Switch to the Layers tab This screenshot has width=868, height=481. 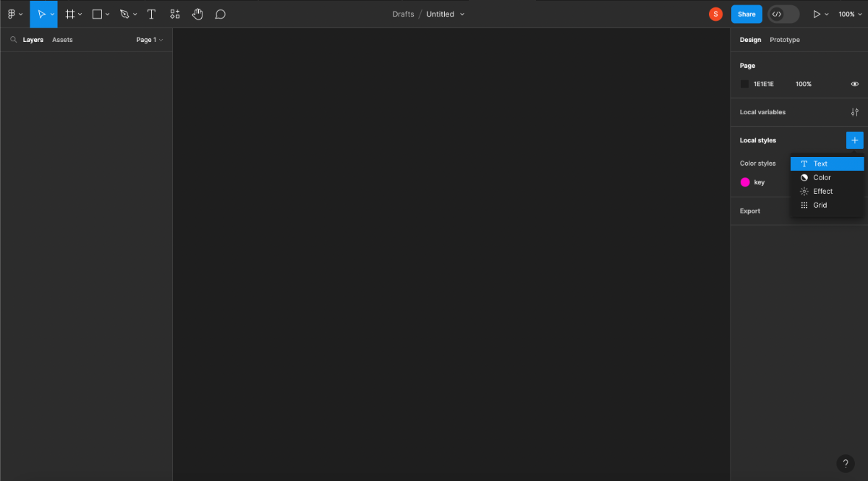pyautogui.click(x=33, y=40)
